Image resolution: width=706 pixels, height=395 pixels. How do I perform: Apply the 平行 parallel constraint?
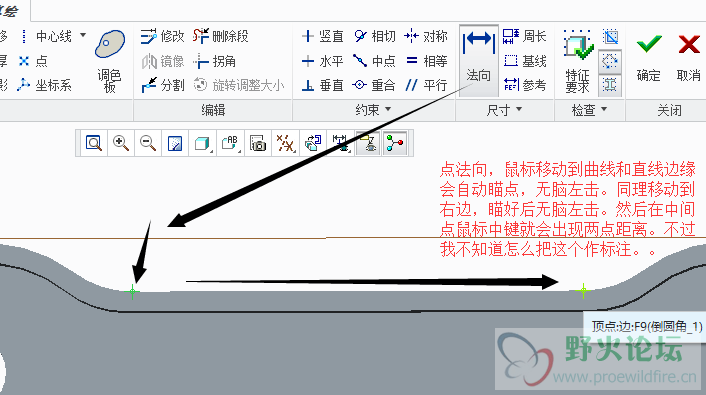click(426, 85)
